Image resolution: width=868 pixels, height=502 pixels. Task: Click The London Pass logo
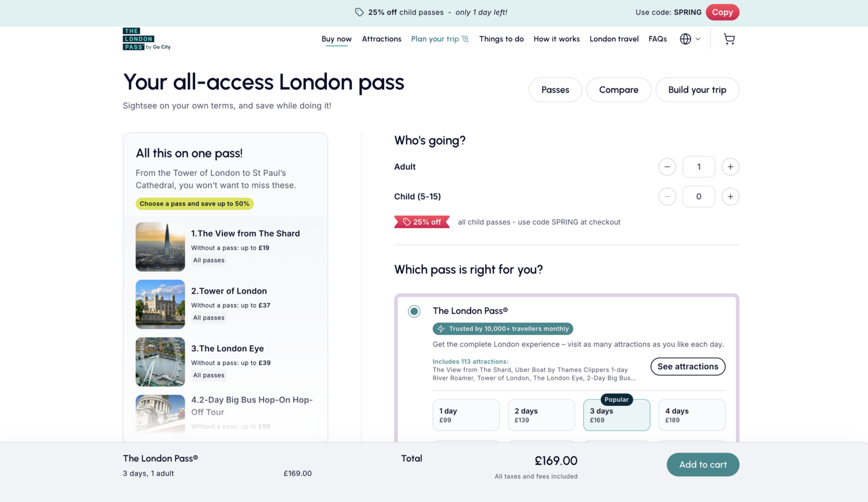point(146,38)
